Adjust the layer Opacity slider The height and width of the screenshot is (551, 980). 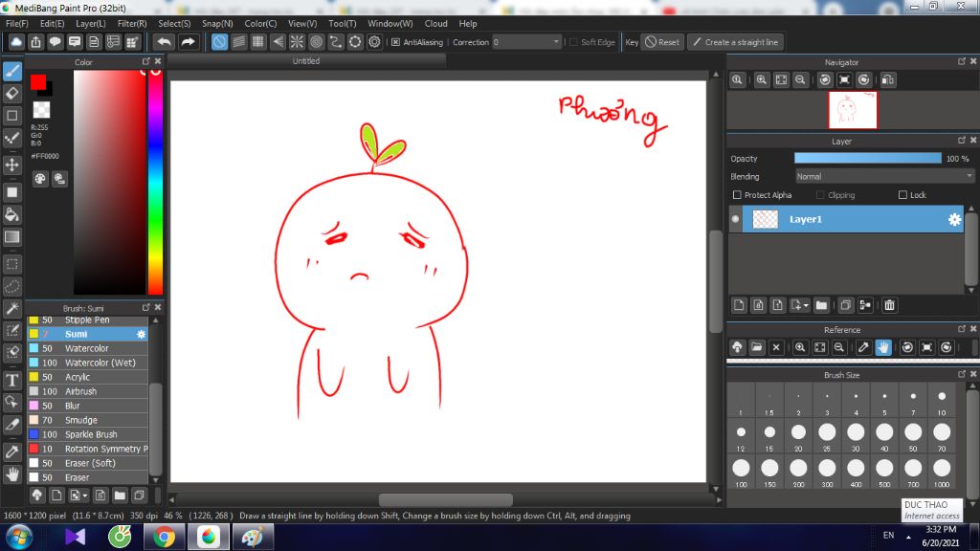[x=867, y=159]
